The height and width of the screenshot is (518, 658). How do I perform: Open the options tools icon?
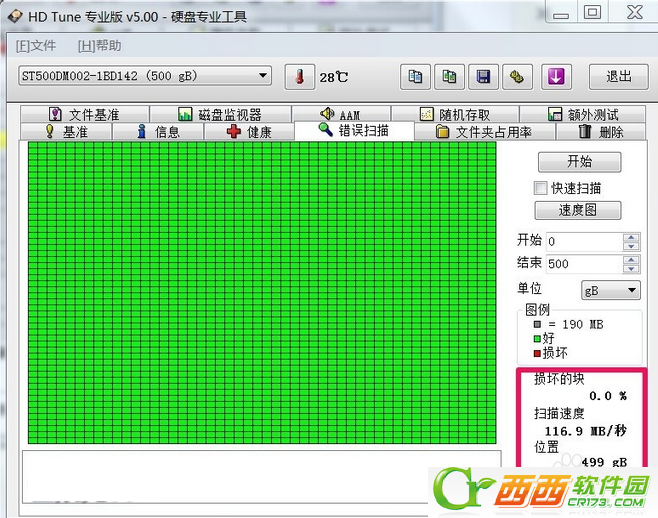coord(517,77)
